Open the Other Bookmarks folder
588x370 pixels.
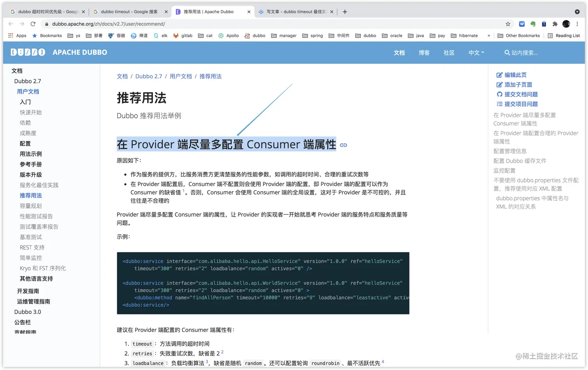point(519,35)
